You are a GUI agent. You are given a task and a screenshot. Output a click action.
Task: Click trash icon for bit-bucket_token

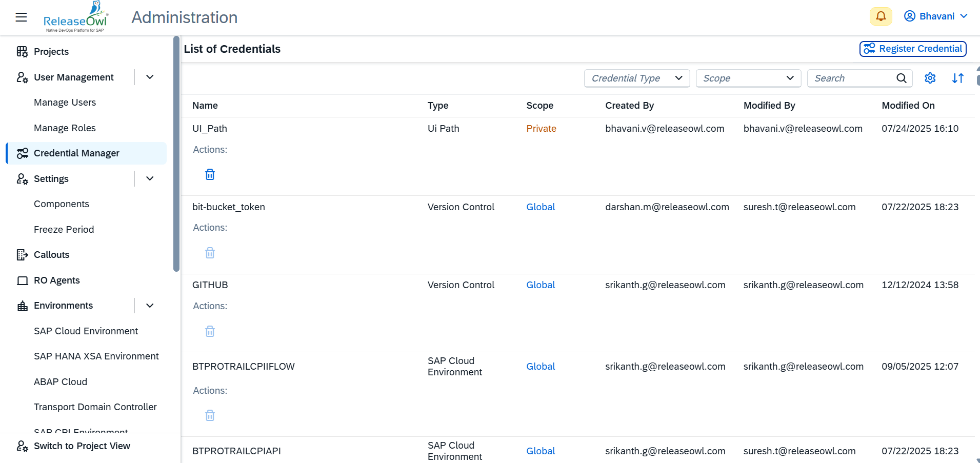(210, 253)
